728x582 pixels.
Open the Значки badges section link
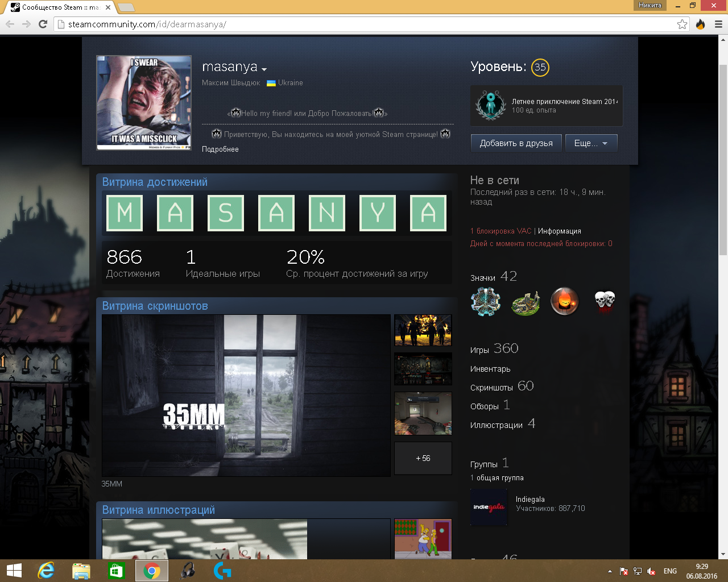(x=483, y=278)
